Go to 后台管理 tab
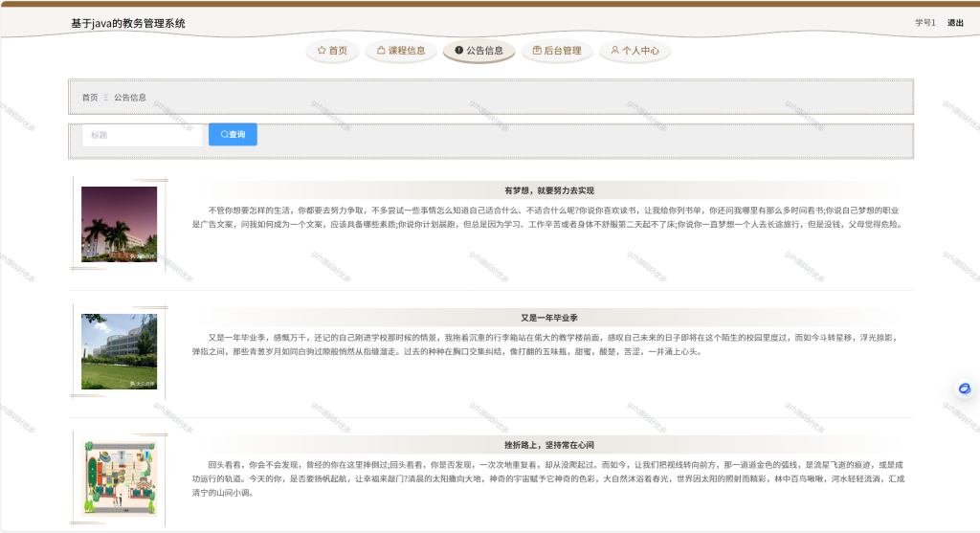The height and width of the screenshot is (533, 980). click(557, 51)
